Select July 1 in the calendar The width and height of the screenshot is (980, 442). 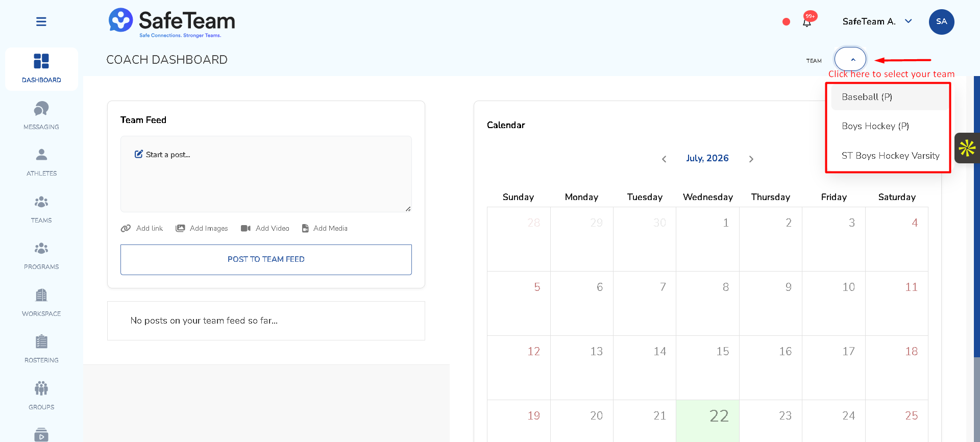click(x=707, y=239)
